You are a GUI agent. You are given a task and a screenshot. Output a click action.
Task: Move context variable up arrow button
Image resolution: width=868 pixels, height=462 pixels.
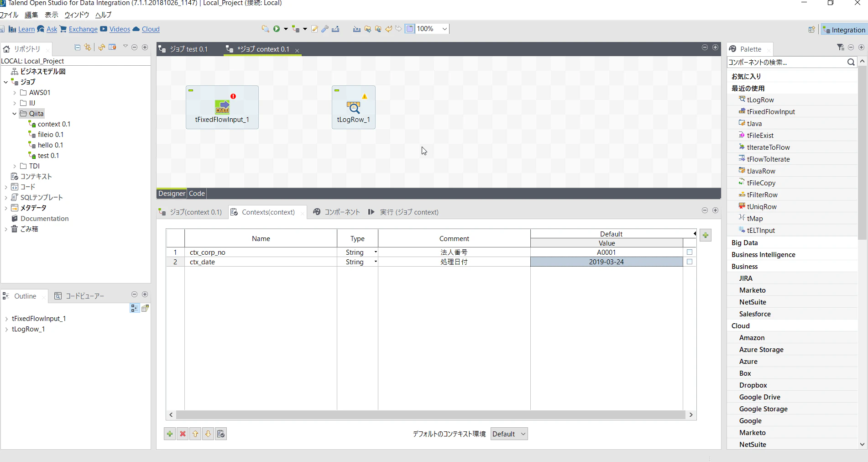pyautogui.click(x=195, y=434)
